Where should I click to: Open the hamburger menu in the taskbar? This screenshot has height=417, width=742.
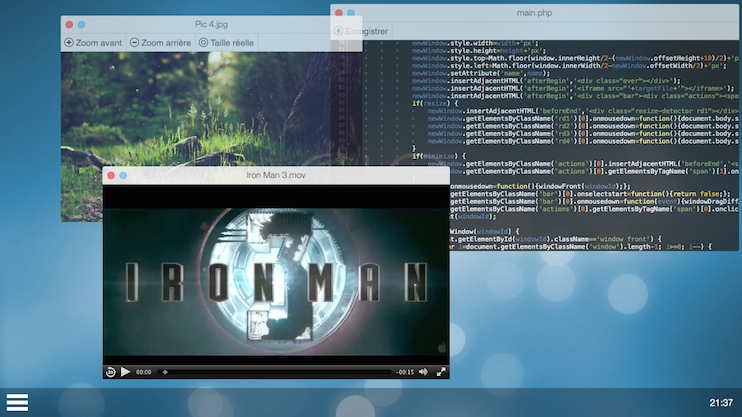point(18,402)
